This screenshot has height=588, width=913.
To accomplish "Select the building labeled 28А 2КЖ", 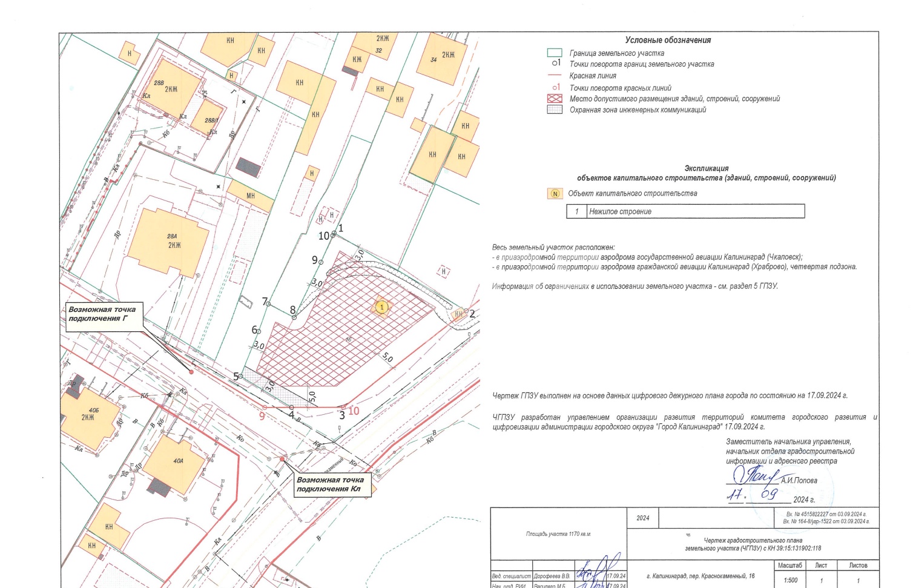I will [x=170, y=240].
